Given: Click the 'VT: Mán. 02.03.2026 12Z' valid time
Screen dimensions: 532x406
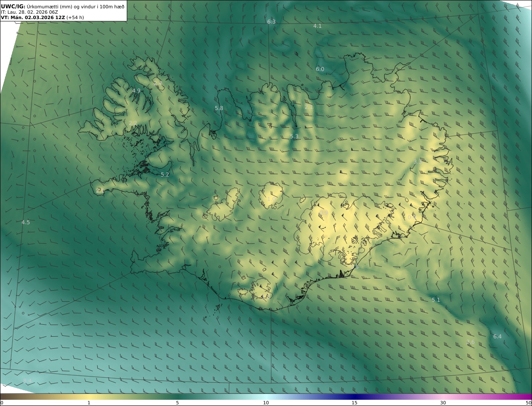Looking at the screenshot, I should [x=33, y=18].
